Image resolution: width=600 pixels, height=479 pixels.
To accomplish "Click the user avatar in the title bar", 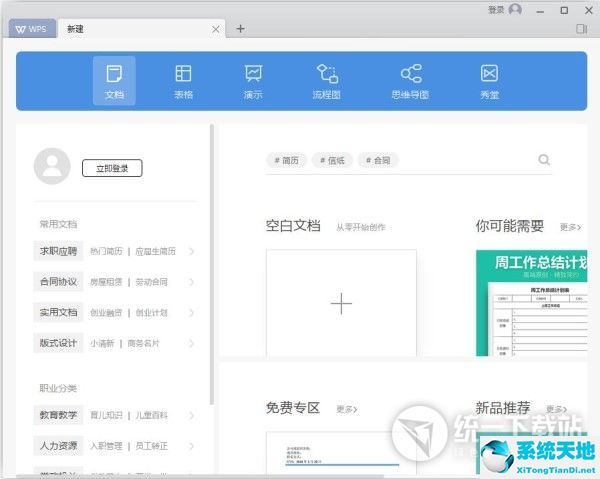I will 515,9.
